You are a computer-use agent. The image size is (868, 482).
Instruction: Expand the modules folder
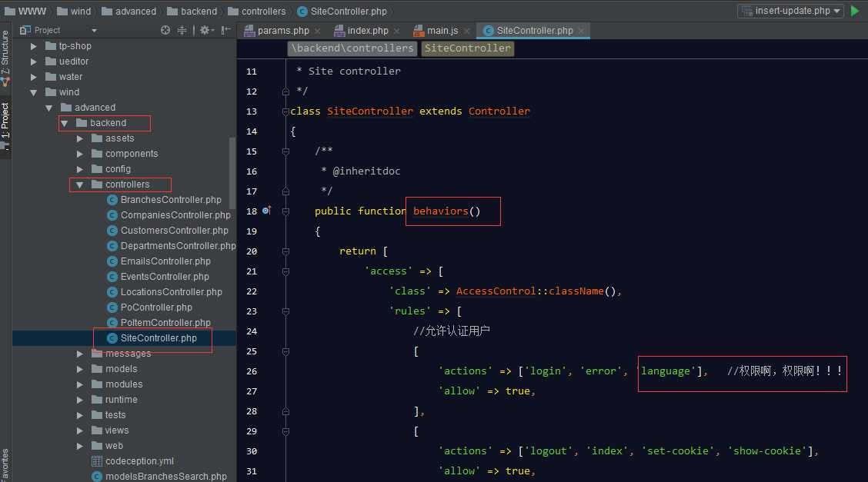(x=80, y=384)
